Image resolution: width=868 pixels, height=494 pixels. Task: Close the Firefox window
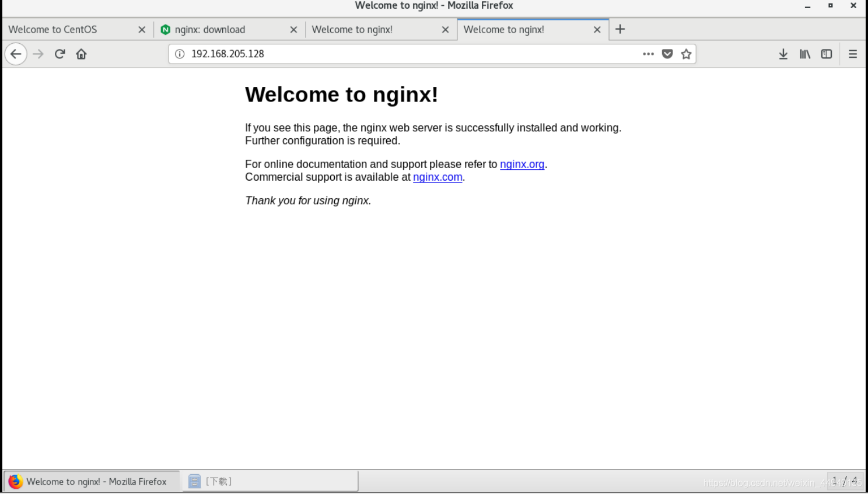(x=853, y=6)
